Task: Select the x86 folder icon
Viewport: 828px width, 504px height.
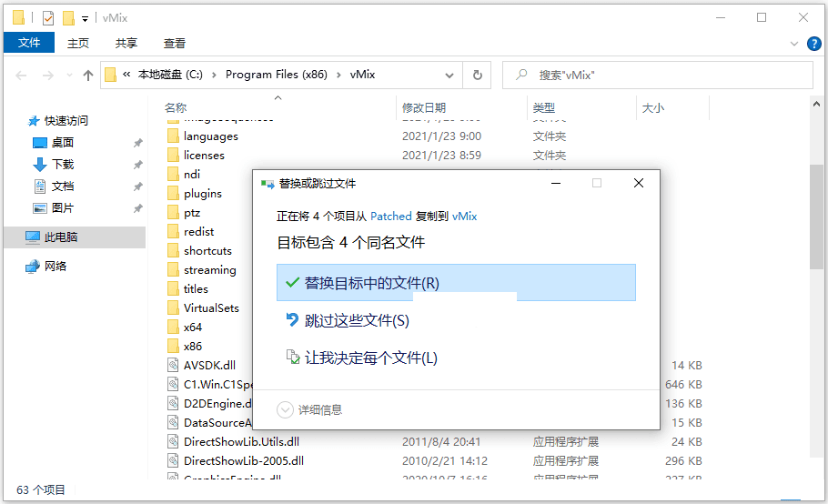Action: pos(173,347)
